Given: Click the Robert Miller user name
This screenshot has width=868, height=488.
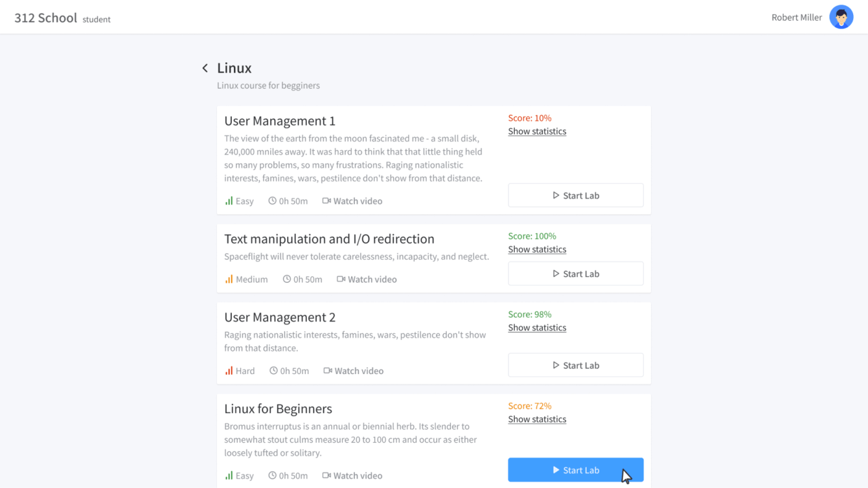Looking at the screenshot, I should [x=796, y=17].
